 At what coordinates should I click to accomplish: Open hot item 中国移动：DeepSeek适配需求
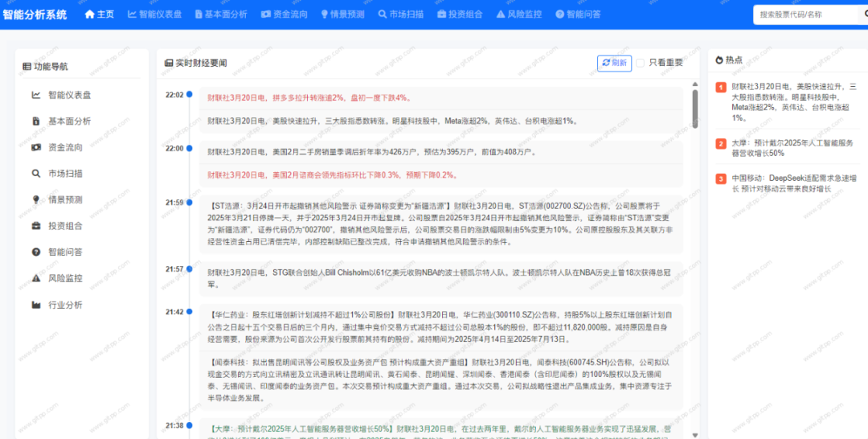[795, 184]
